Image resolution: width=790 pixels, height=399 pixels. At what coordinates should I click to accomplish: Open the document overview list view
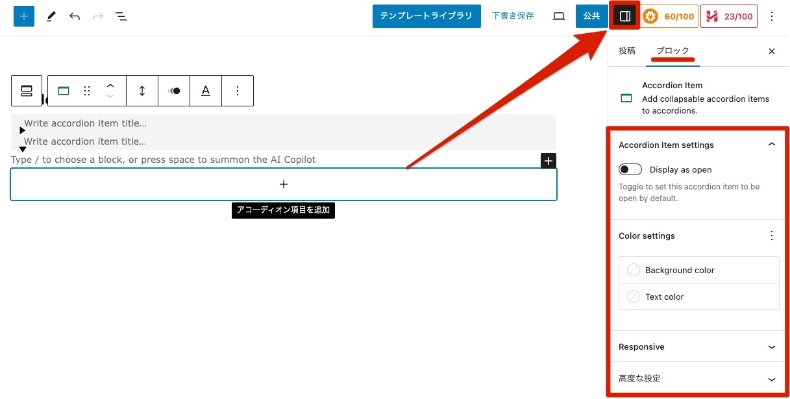click(x=121, y=16)
